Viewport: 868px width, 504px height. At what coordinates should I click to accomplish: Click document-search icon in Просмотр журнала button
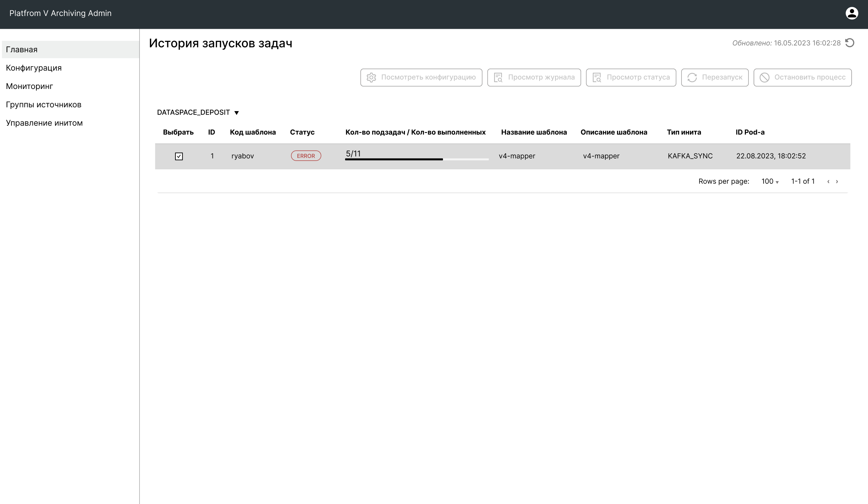click(x=498, y=78)
